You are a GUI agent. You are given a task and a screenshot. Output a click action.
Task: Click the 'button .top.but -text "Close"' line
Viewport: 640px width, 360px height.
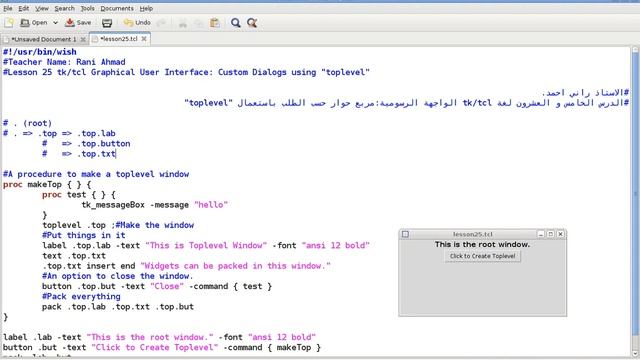click(x=157, y=287)
